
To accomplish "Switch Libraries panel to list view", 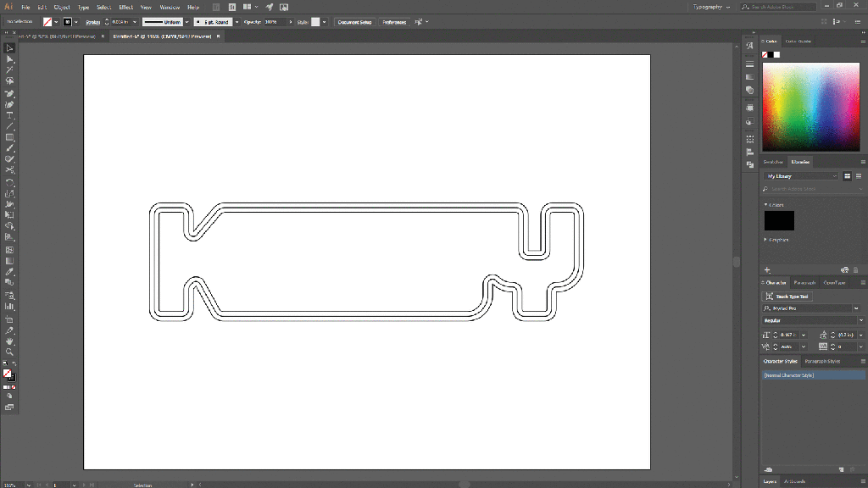I will coord(857,176).
